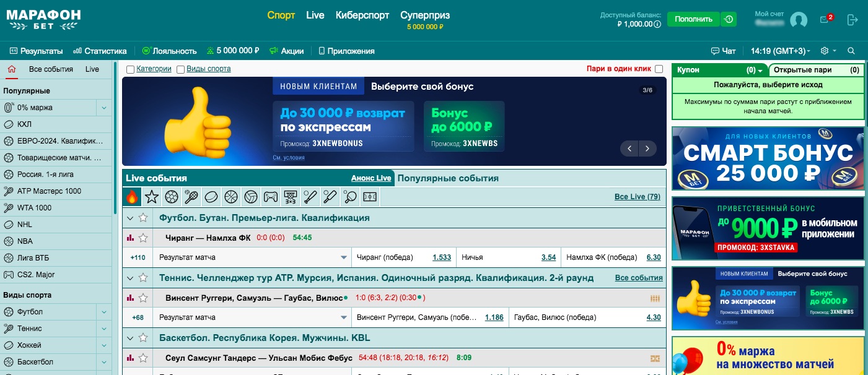Show the next promo banner slide

click(647, 149)
